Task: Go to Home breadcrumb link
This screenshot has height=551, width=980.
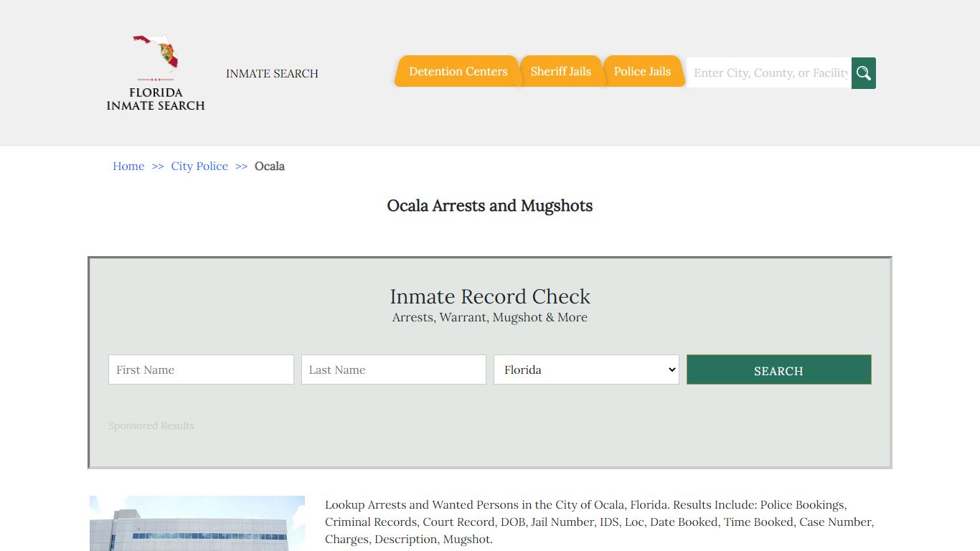Action: pyautogui.click(x=128, y=166)
